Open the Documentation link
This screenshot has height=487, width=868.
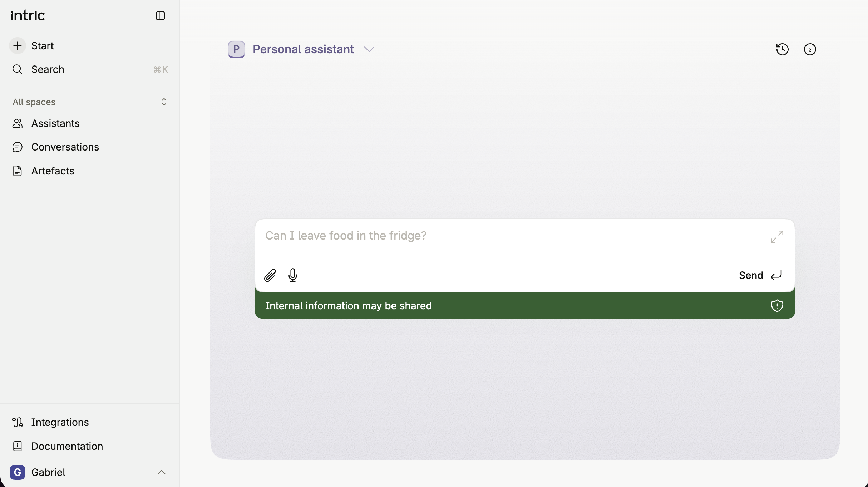click(67, 446)
